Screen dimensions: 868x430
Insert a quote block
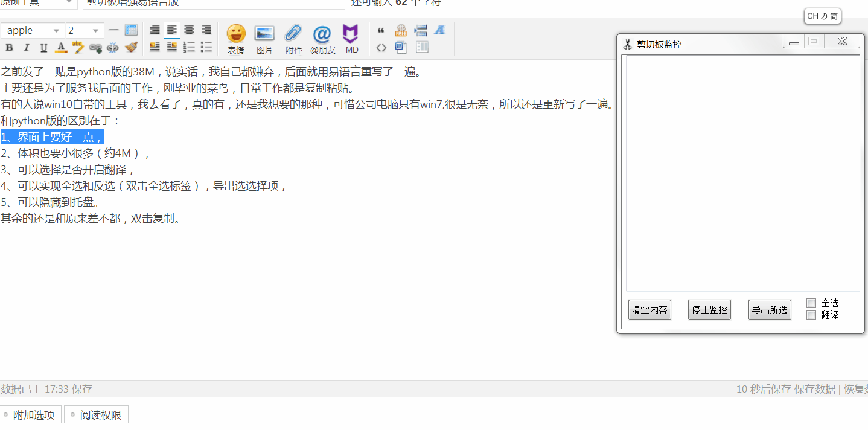(x=381, y=30)
